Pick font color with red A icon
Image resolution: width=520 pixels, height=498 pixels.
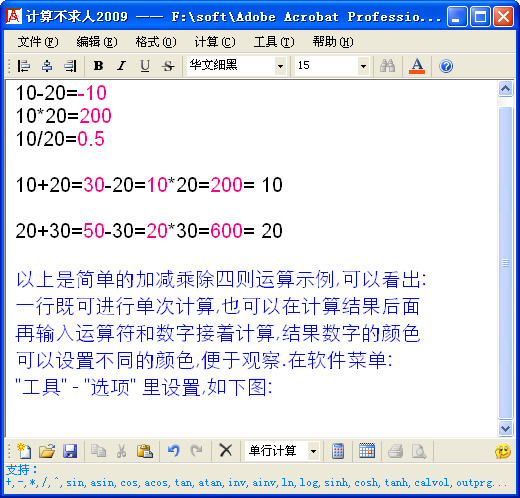point(417,66)
